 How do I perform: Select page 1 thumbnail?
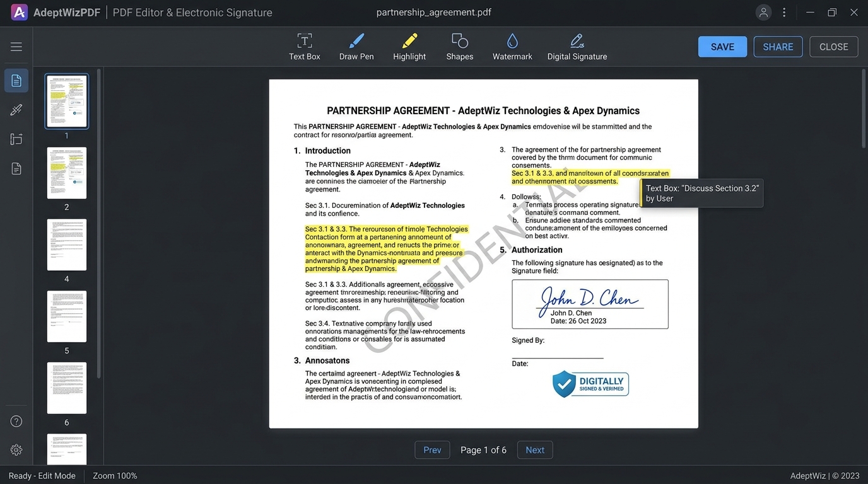point(67,101)
